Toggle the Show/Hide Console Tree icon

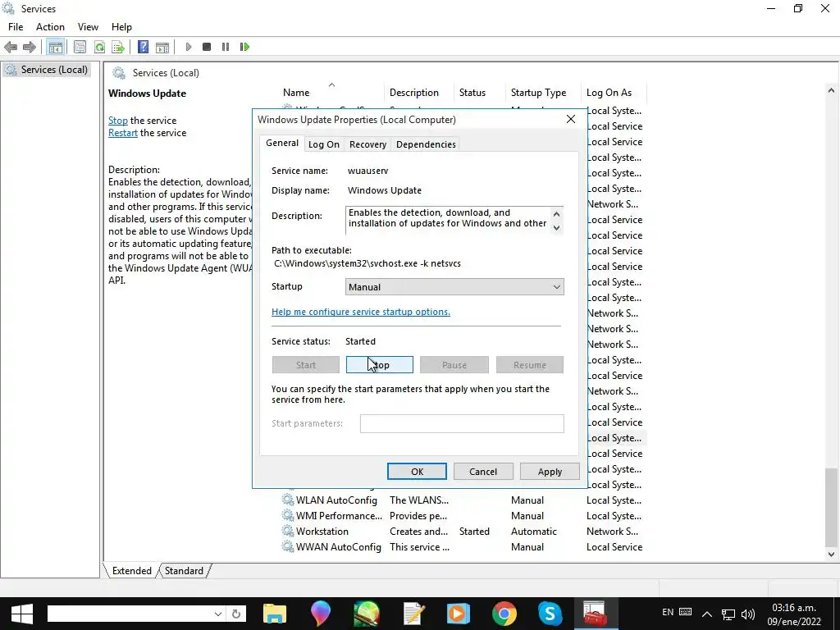point(55,47)
